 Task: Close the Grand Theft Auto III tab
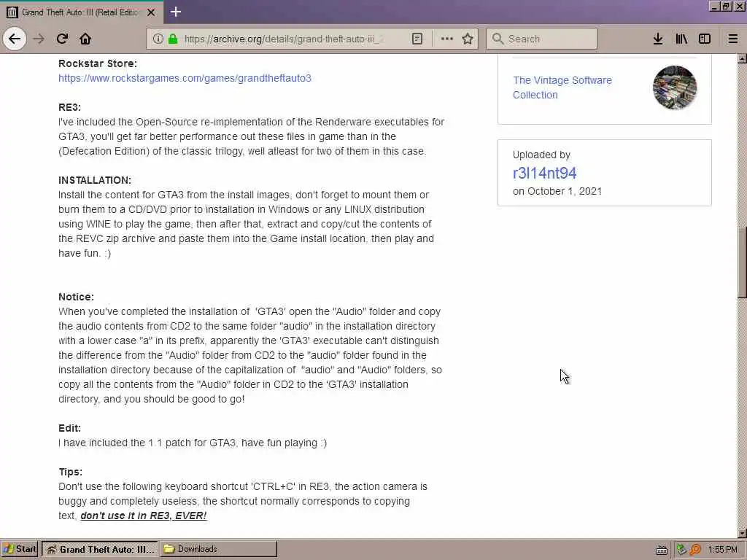tap(151, 12)
